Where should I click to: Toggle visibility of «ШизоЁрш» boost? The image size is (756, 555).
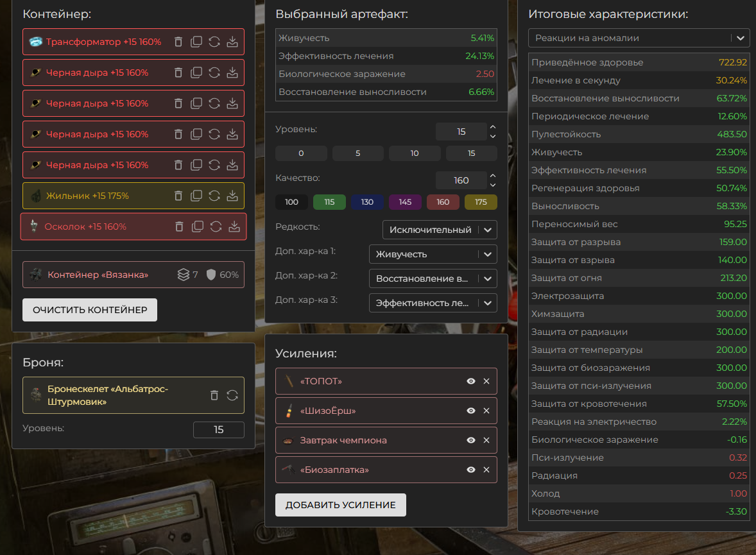pyautogui.click(x=471, y=411)
